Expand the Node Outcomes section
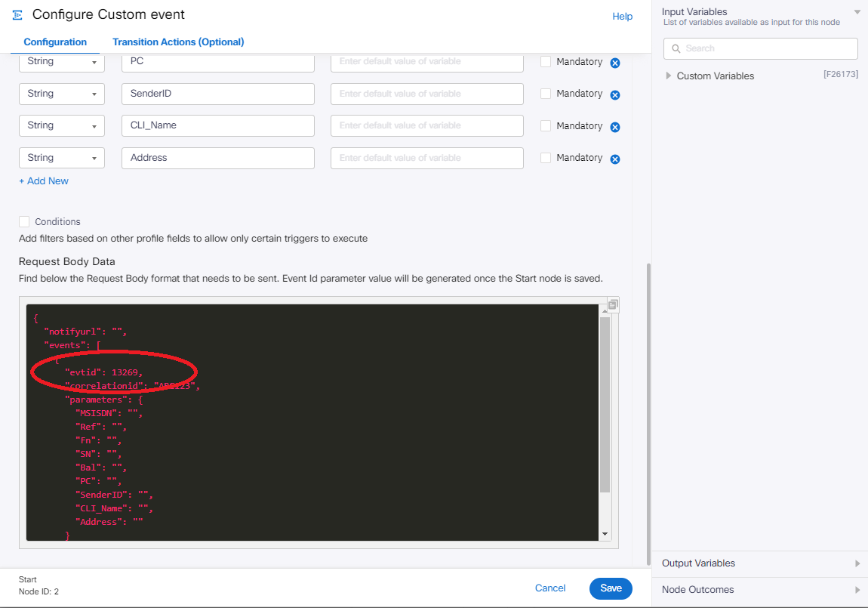This screenshot has width=868, height=608. pyautogui.click(x=857, y=590)
